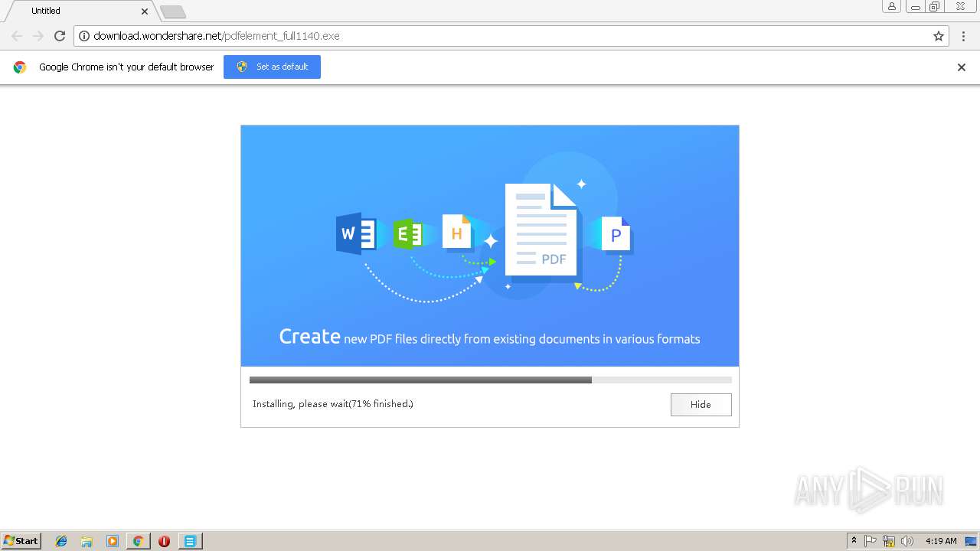Reload the page
Screen dimensions: 980x551
pos(60,36)
